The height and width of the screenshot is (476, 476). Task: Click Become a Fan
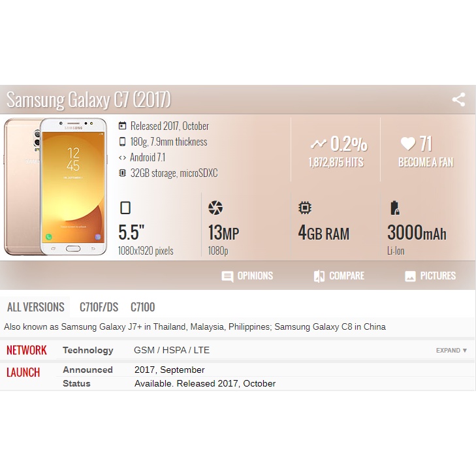pos(426,163)
